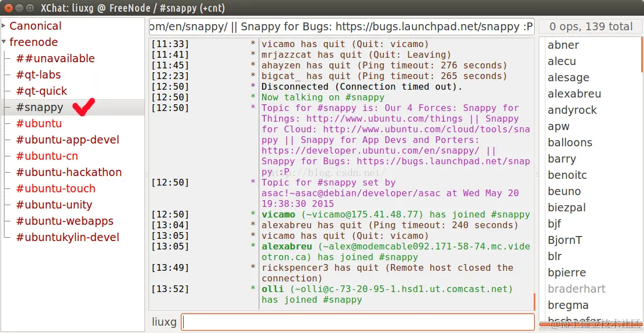Image resolution: width=644 pixels, height=333 pixels.
Task: Open the #ubuntu-touch channel
Action: coord(56,189)
